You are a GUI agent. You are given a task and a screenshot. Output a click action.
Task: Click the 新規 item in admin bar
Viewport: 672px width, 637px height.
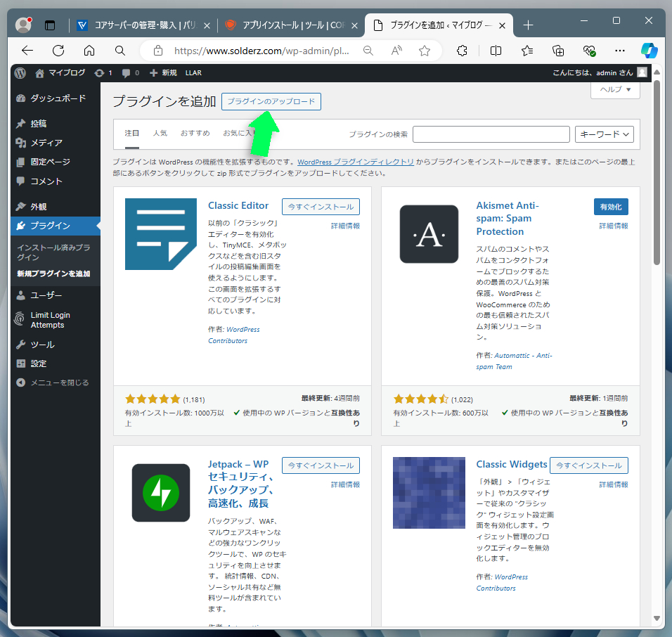point(163,73)
